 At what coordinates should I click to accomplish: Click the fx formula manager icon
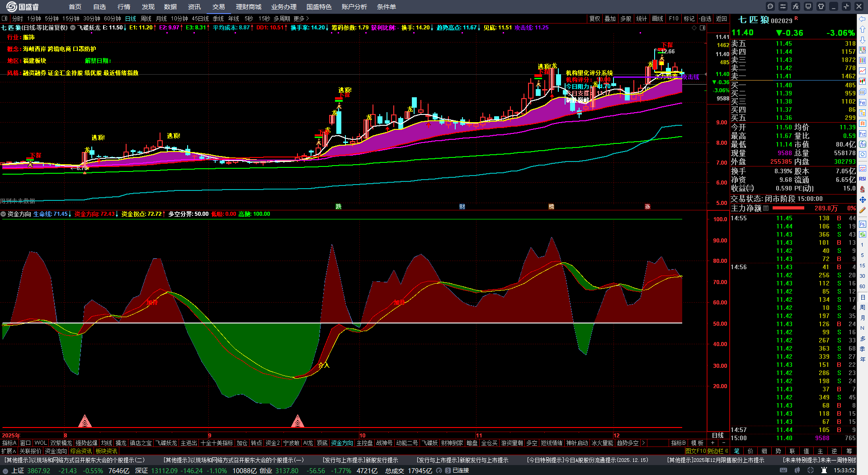[796, 6]
